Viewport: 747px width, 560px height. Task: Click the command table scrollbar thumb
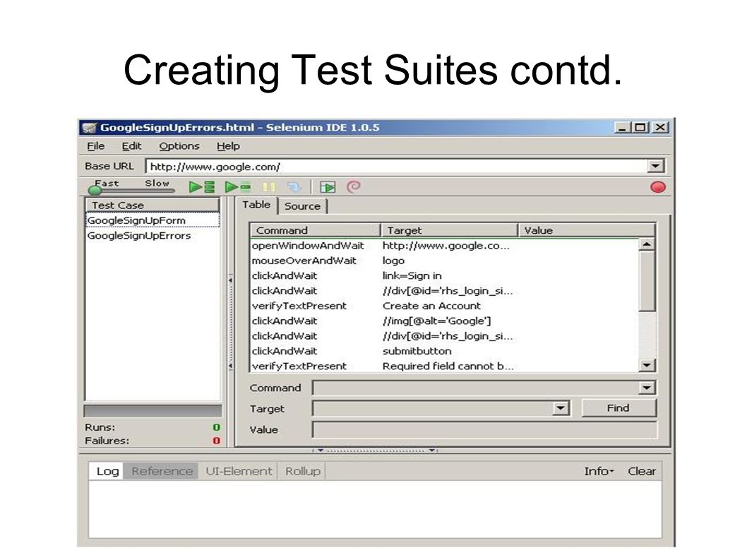[x=647, y=281]
